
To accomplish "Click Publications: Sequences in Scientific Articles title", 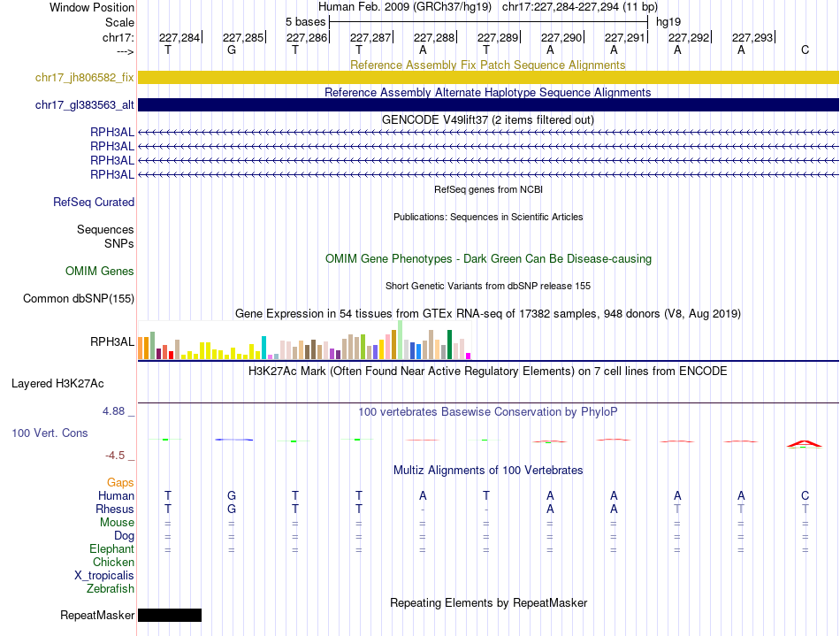I will coord(488,217).
